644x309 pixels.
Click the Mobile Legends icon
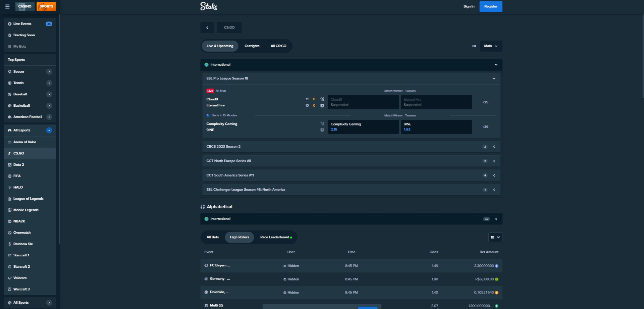10,210
